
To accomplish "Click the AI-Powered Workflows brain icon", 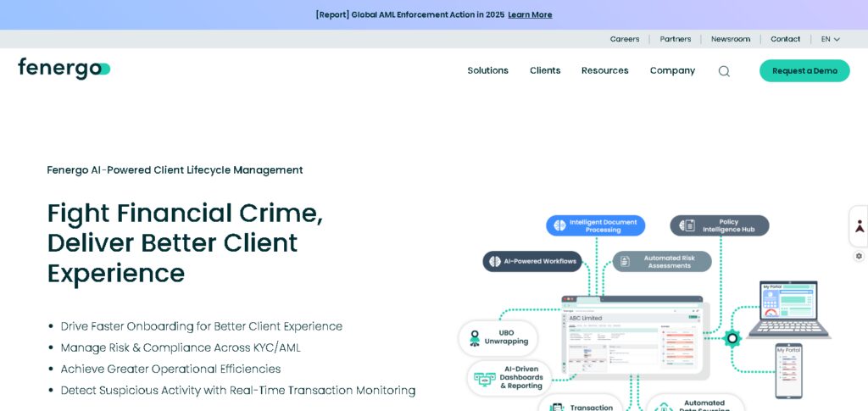I will click(495, 262).
